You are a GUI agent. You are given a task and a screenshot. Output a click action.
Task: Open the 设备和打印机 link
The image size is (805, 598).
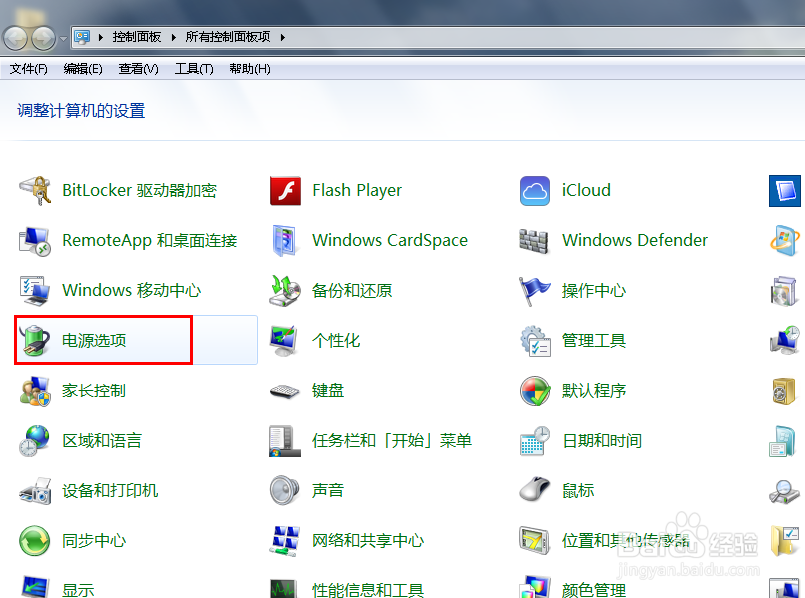coord(110,491)
